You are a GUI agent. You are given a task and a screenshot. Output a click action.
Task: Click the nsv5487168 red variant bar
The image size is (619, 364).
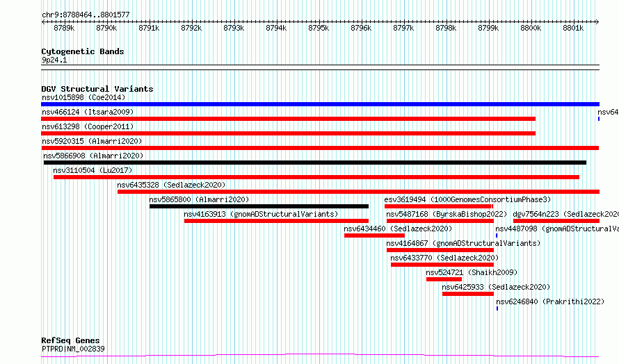click(x=440, y=221)
